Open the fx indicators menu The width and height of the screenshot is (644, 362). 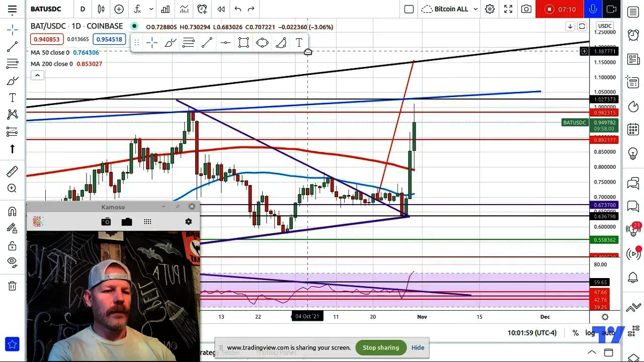pos(137,9)
